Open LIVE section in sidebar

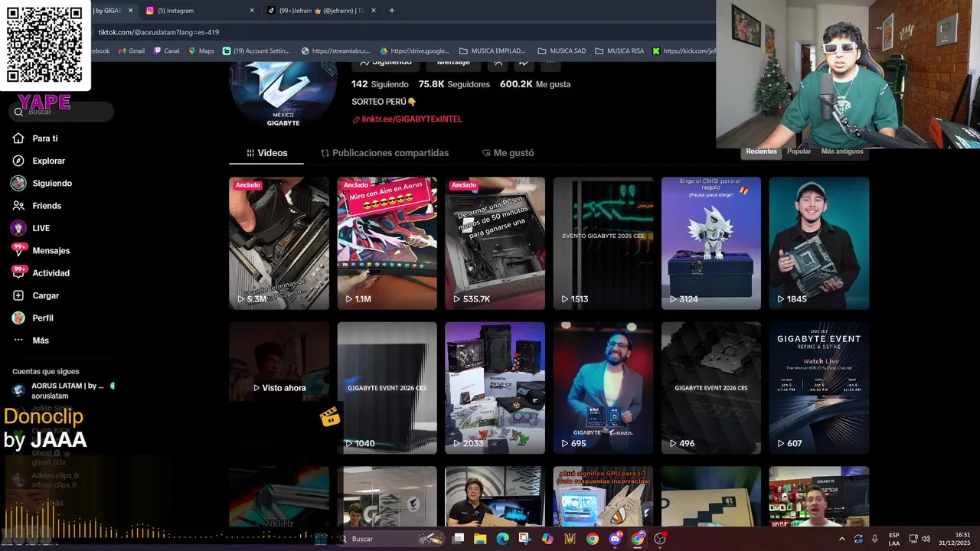pos(41,228)
